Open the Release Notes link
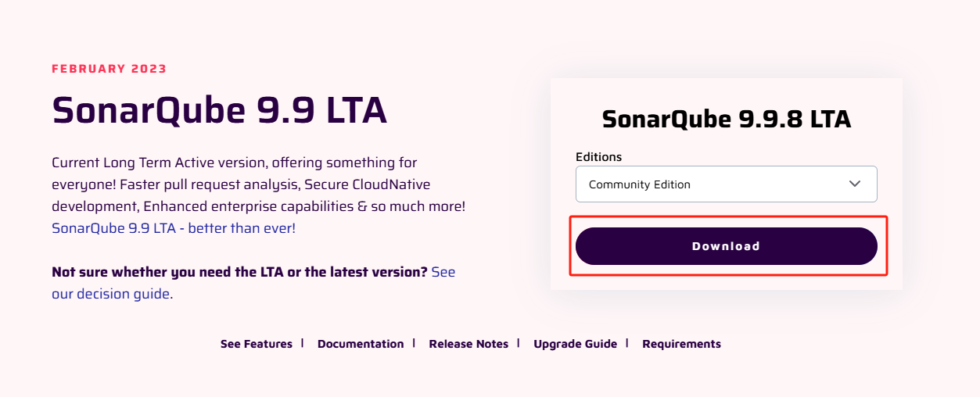Screen dimensions: 980x397 468,344
